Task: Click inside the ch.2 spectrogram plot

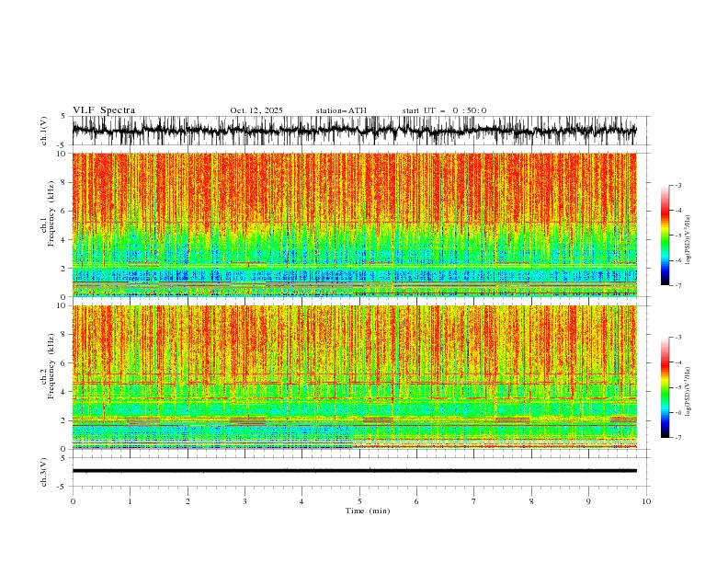Action: tap(354, 377)
